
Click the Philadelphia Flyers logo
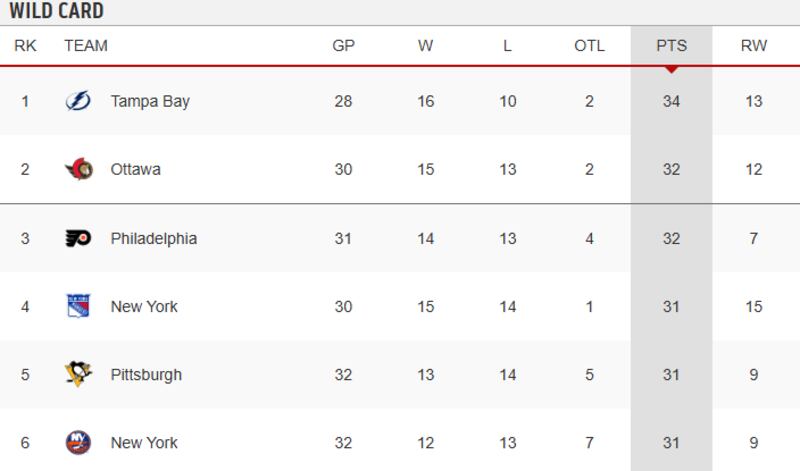tap(78, 238)
